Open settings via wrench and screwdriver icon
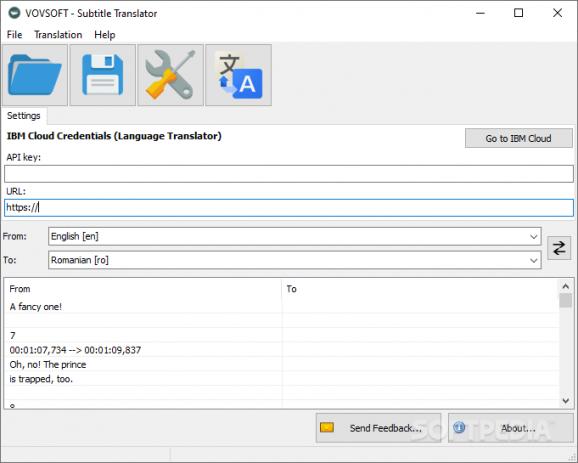 [170, 75]
